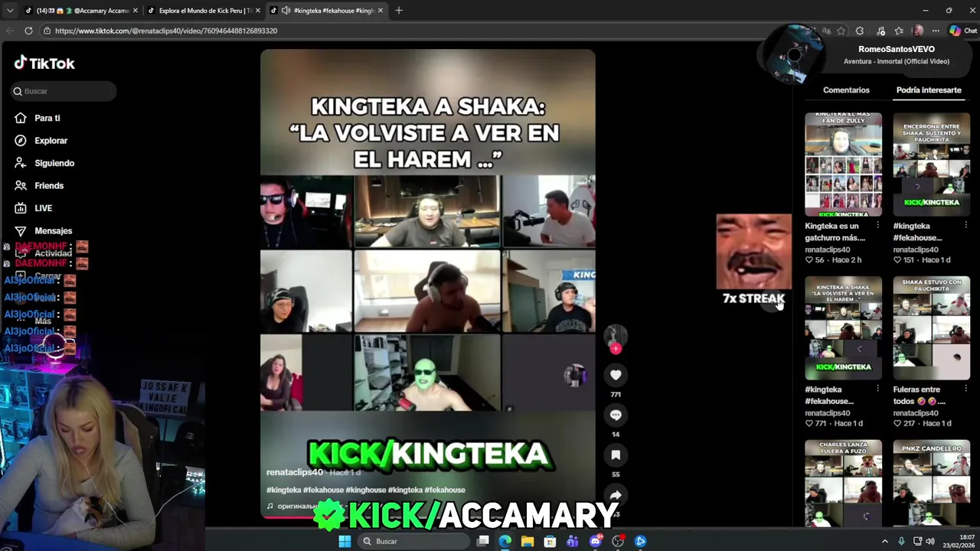Share the video with the arrow icon
The width and height of the screenshot is (980, 551).
616,494
